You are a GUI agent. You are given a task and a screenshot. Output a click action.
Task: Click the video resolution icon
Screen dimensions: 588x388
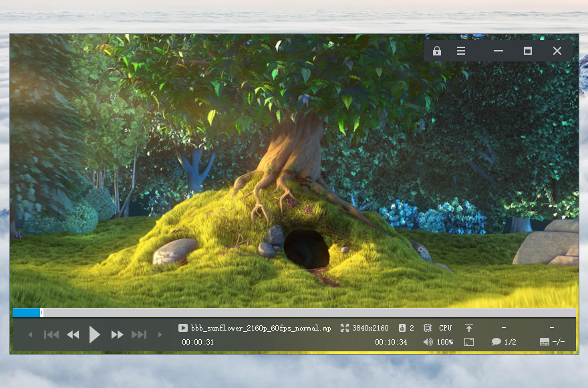point(344,328)
